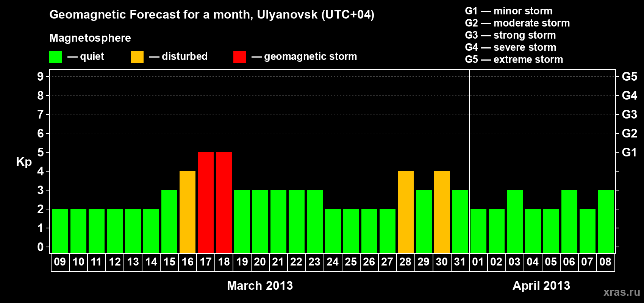Click the 'March 2013' month label

(x=260, y=286)
